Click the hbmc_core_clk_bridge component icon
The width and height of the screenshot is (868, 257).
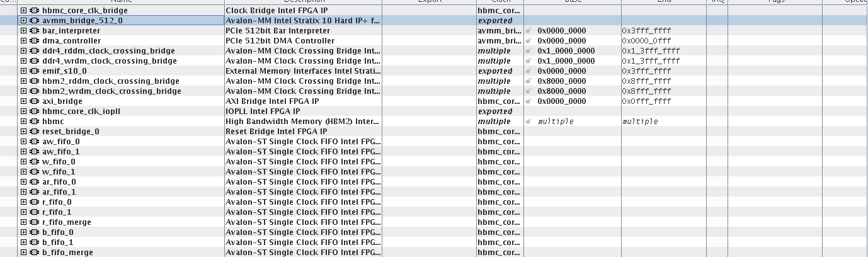click(x=34, y=11)
